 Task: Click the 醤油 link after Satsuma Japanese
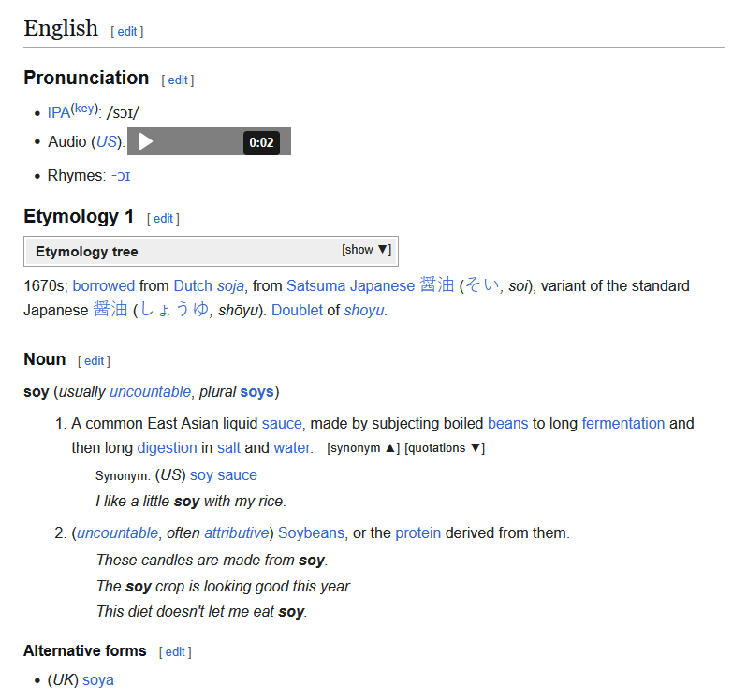(x=436, y=284)
